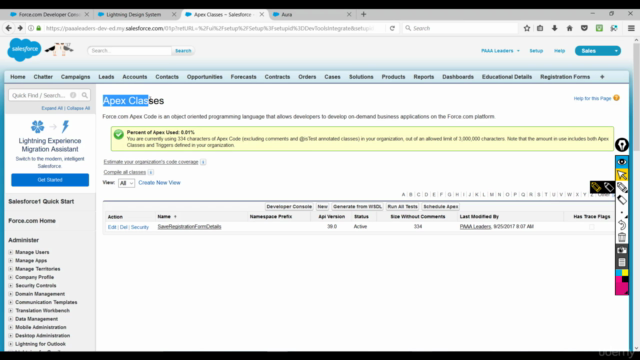
Task: Click Generate from WSDL button
Action: click(357, 207)
